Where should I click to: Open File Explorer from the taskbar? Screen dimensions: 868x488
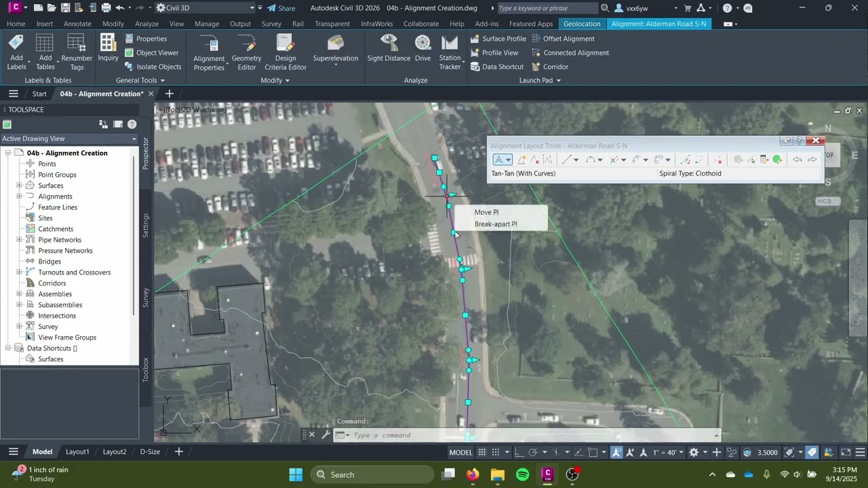[498, 474]
